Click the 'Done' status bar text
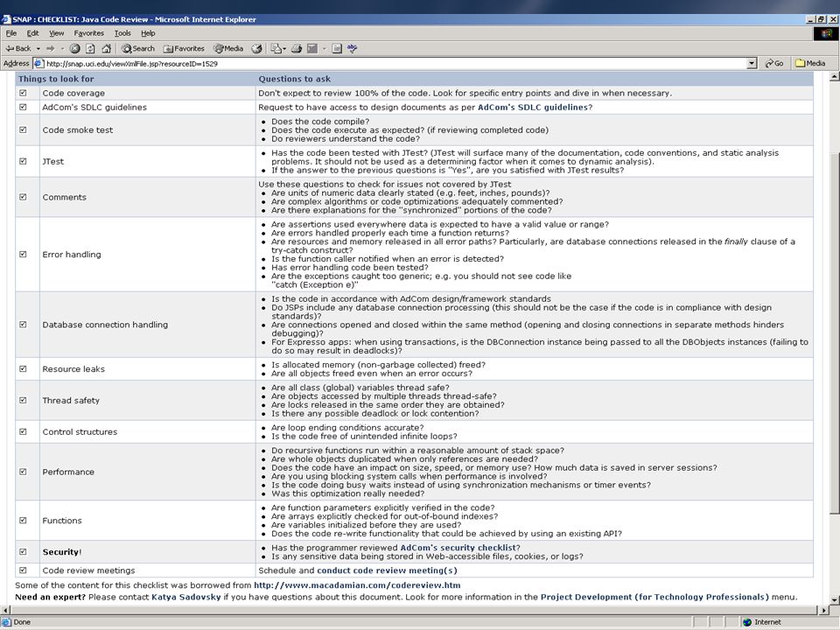 pyautogui.click(x=22, y=622)
